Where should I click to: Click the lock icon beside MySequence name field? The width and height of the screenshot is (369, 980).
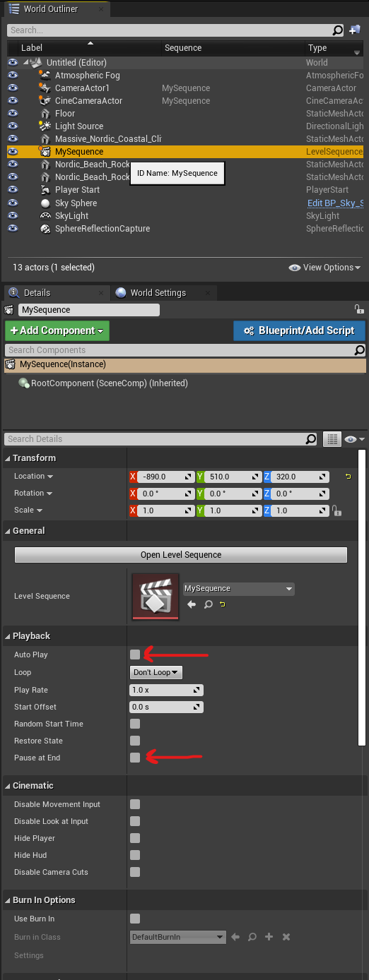click(359, 310)
